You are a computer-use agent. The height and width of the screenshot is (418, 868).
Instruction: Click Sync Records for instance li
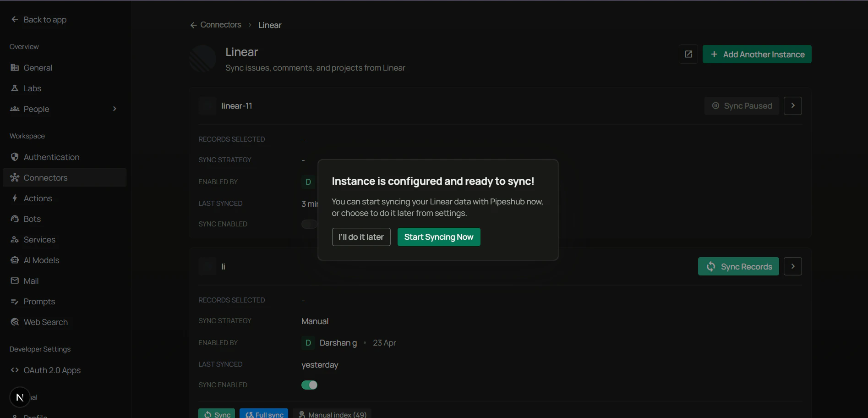coord(738,266)
